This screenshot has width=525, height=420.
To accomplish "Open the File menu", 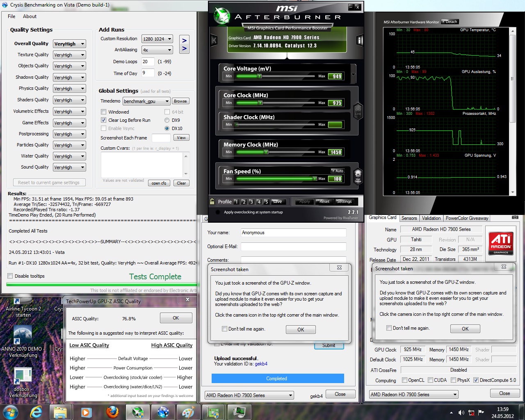I will coord(11,16).
